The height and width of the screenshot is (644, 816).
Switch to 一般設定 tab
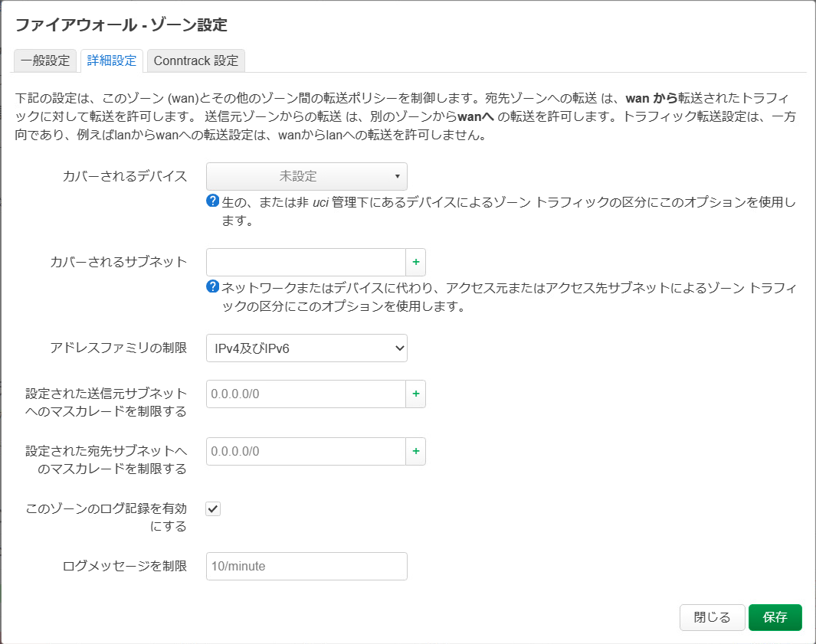[x=45, y=60]
